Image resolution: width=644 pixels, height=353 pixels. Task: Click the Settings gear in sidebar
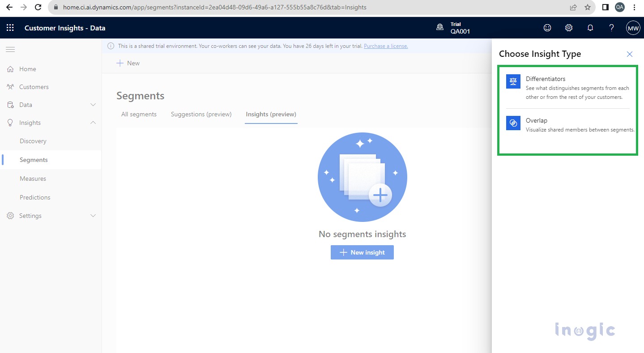pos(10,216)
